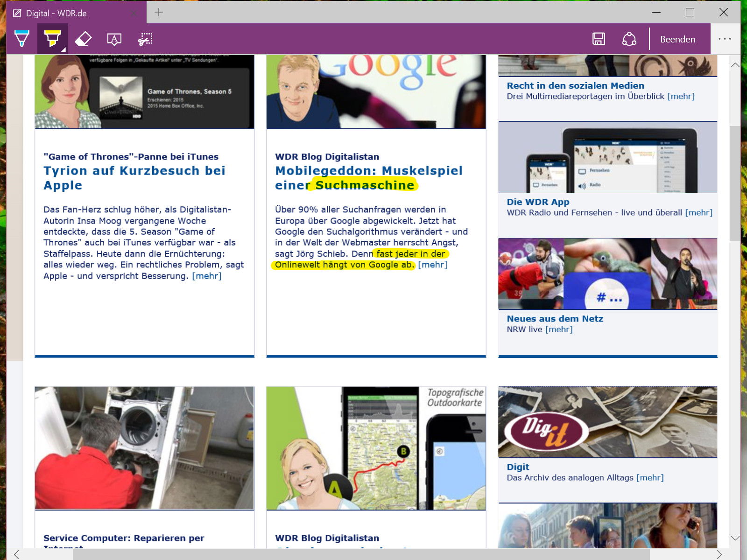
Task: Click the Neues aus dem Netz collage thumbnail
Action: 608,274
